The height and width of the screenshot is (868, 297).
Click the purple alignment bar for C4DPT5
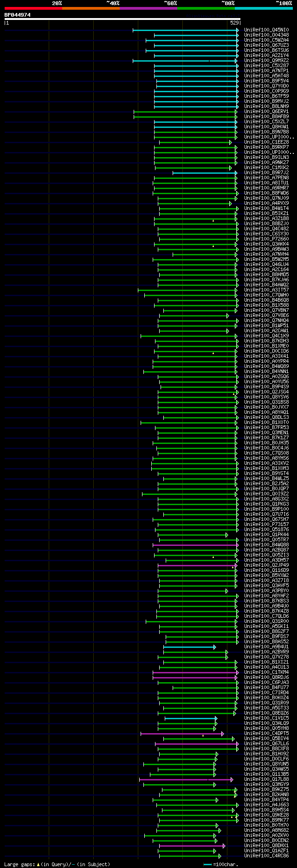(x=182, y=734)
